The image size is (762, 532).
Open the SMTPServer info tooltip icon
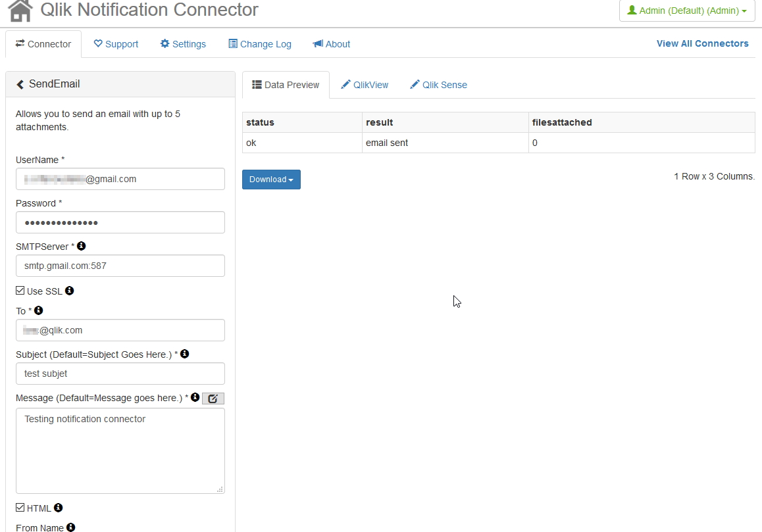[x=81, y=245]
